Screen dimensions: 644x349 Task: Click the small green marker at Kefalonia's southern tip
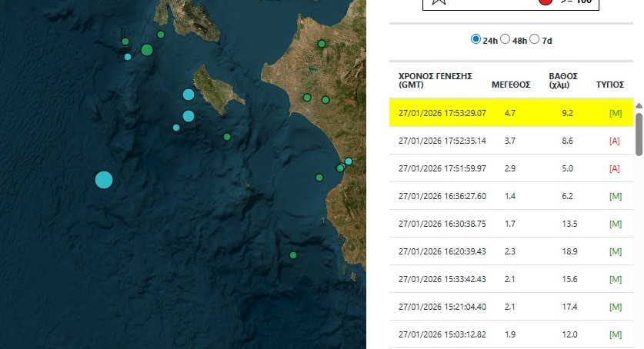[x=161, y=35]
